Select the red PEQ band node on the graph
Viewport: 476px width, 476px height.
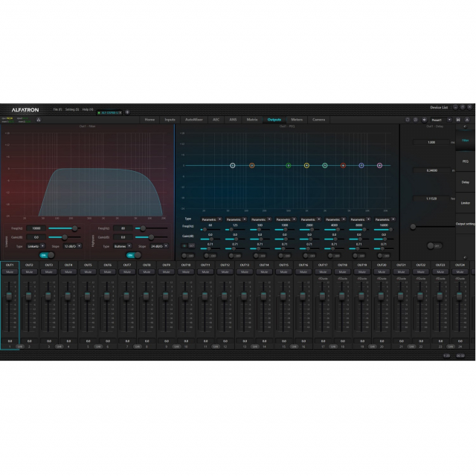(x=343, y=165)
